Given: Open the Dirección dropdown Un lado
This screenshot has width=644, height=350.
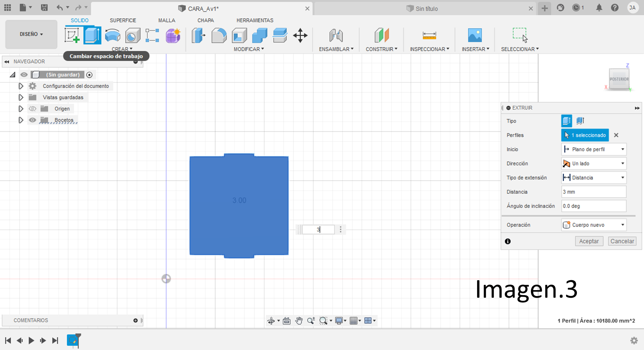Looking at the screenshot, I should [x=593, y=163].
